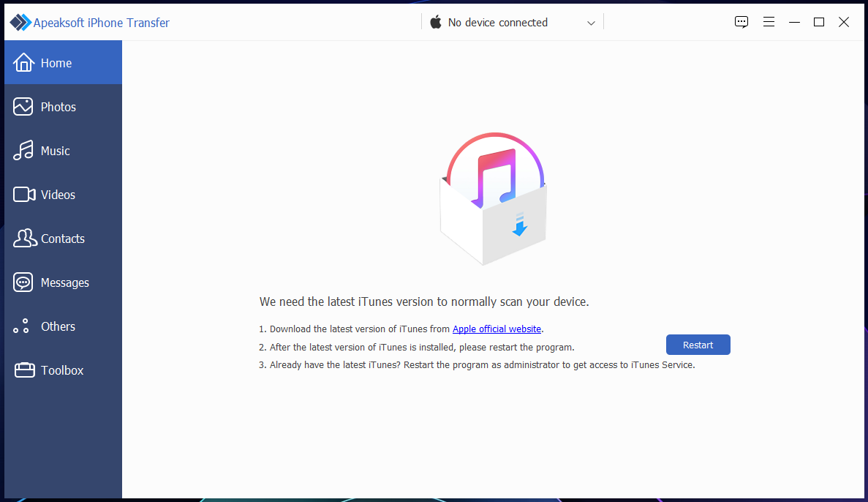Open the hamburger menu in title bar

(769, 22)
